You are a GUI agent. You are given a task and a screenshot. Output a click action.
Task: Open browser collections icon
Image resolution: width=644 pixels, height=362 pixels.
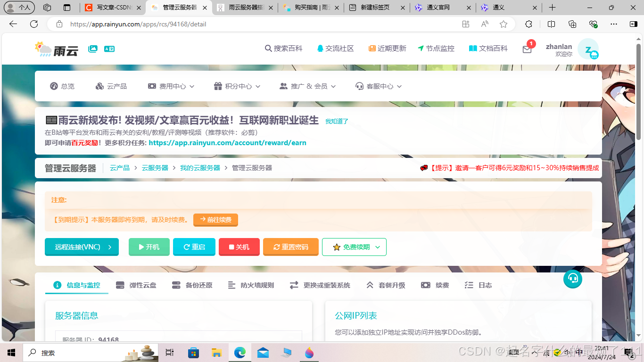coord(572,24)
